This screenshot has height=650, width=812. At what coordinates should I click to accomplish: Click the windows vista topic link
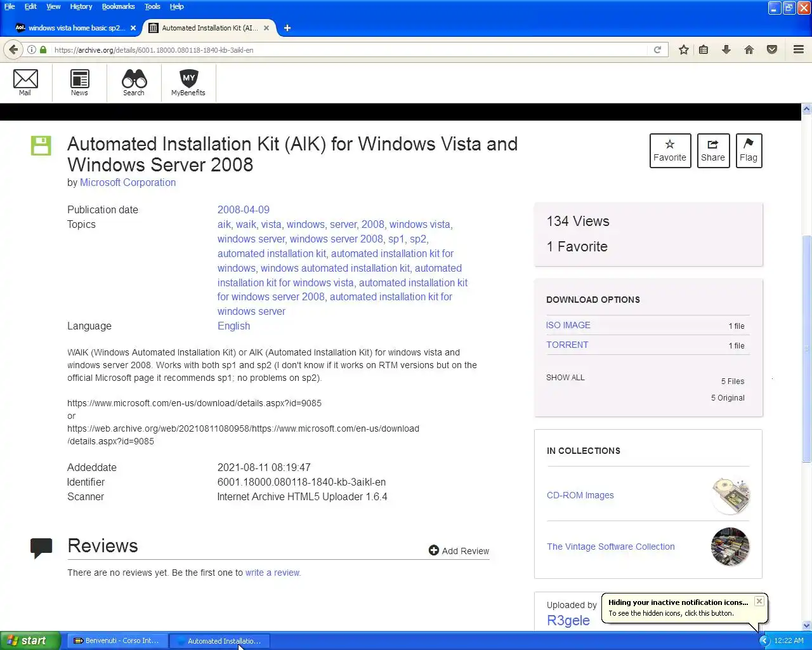420,224
